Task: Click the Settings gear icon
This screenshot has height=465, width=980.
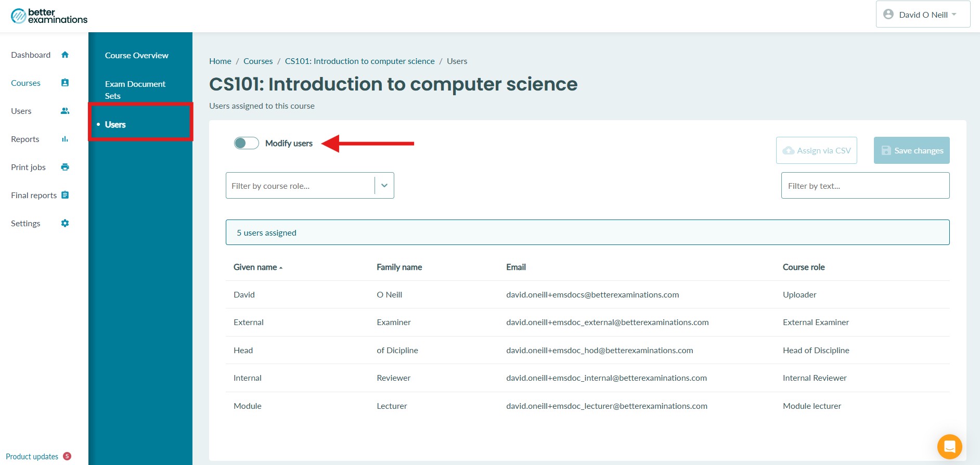Action: tap(65, 223)
